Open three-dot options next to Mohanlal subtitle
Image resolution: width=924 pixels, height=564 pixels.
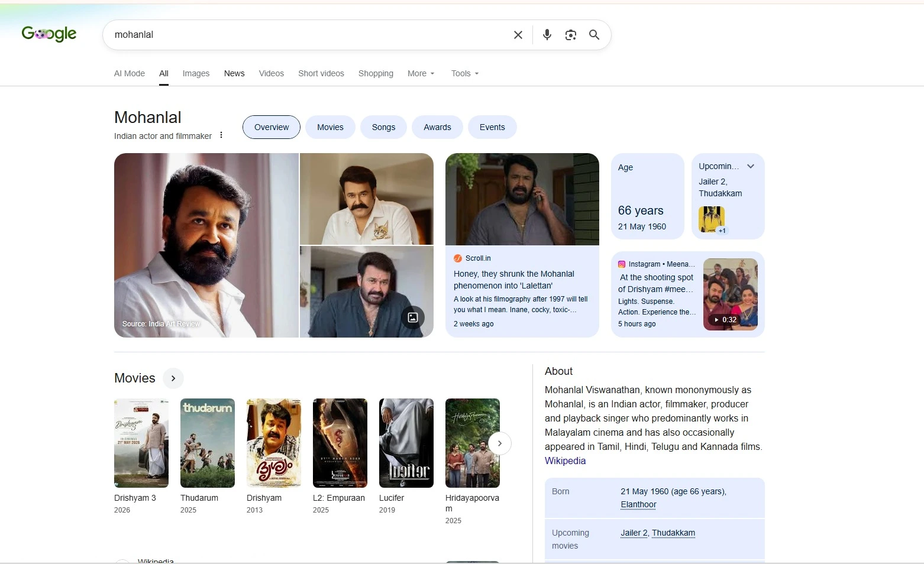coord(221,135)
